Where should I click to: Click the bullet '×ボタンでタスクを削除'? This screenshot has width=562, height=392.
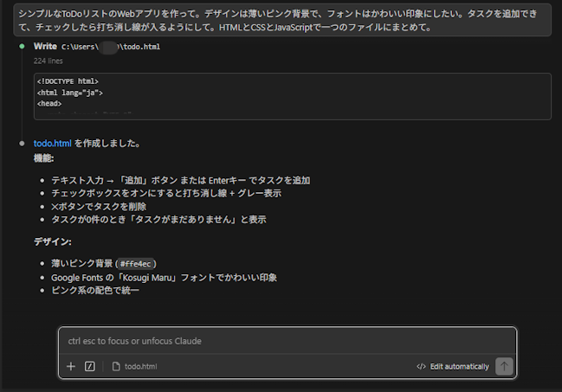[x=99, y=207]
